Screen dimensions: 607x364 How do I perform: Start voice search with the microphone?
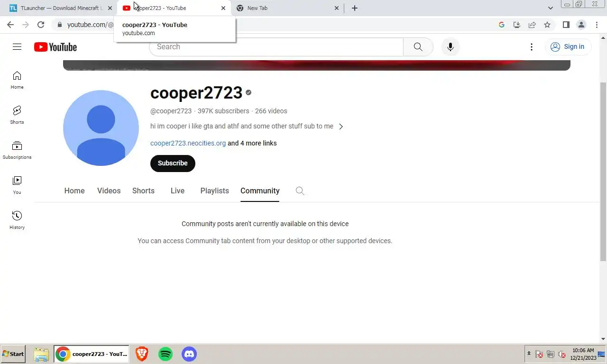451,46
